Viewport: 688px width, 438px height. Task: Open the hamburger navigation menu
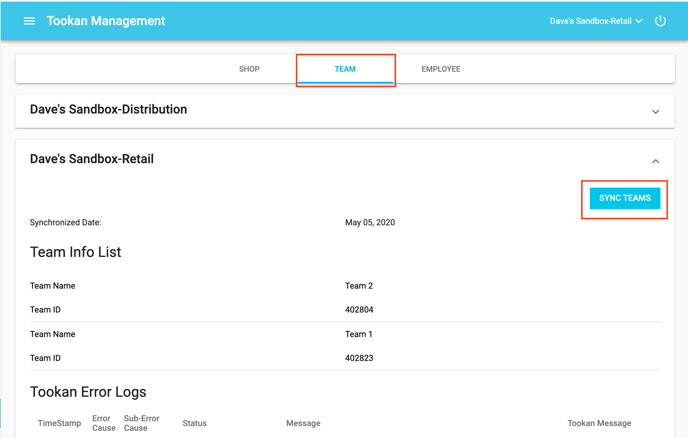pos(29,21)
